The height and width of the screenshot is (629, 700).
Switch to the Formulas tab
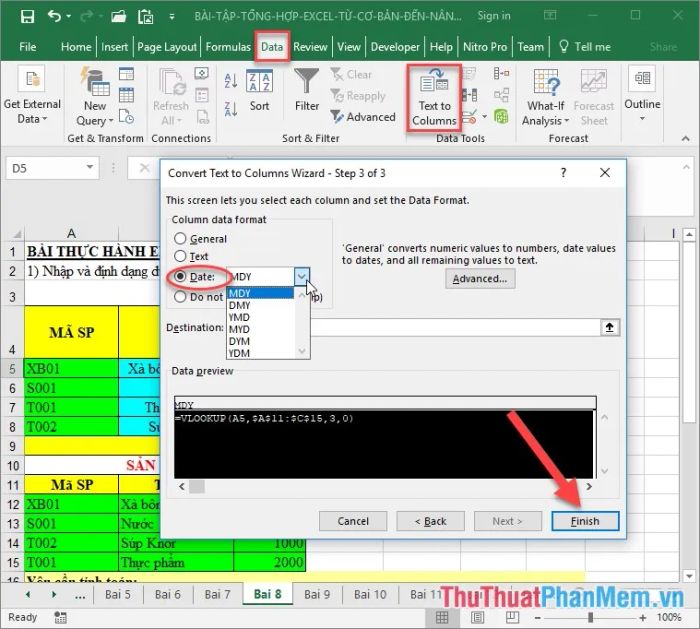[228, 47]
